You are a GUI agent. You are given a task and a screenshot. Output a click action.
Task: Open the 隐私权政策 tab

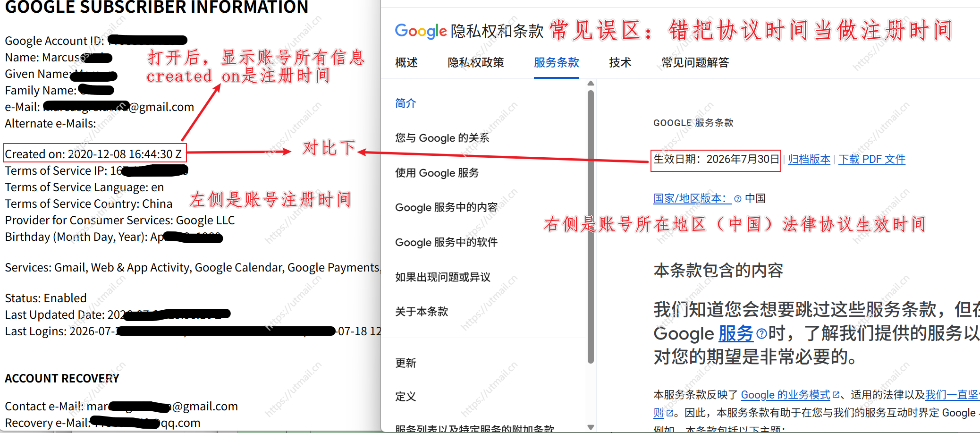476,62
